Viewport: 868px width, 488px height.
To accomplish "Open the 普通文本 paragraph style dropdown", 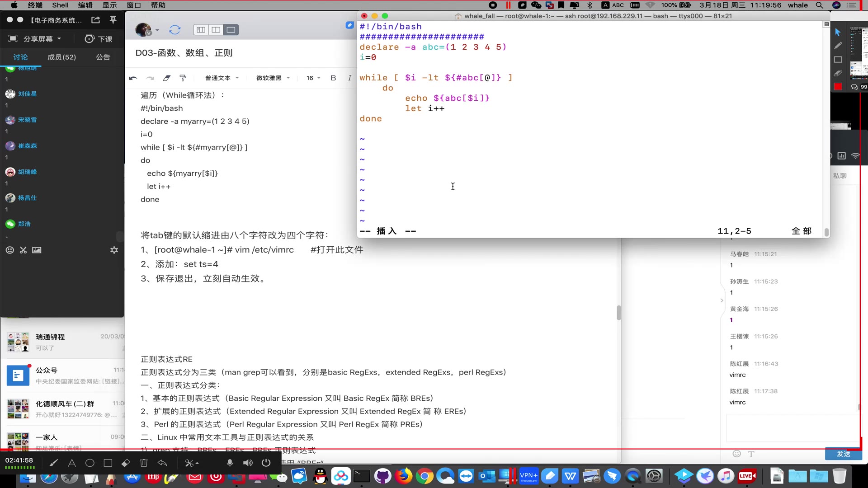I will 222,78.
